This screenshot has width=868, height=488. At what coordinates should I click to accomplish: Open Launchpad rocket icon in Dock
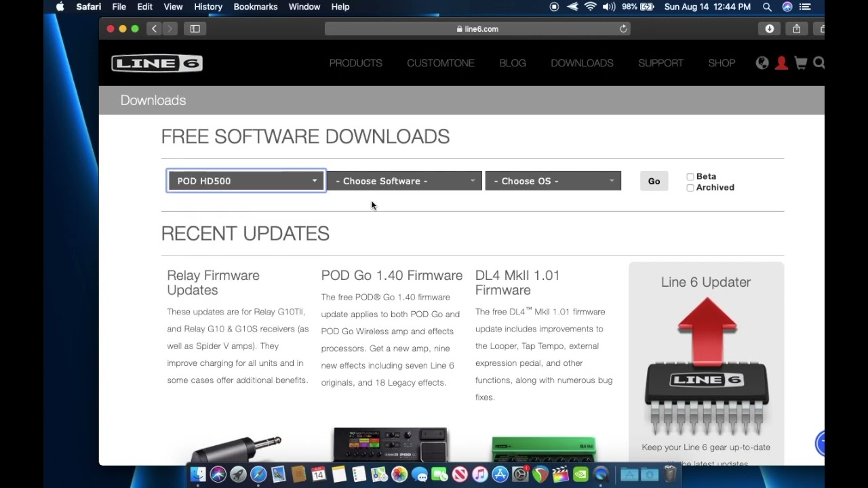[x=238, y=474]
